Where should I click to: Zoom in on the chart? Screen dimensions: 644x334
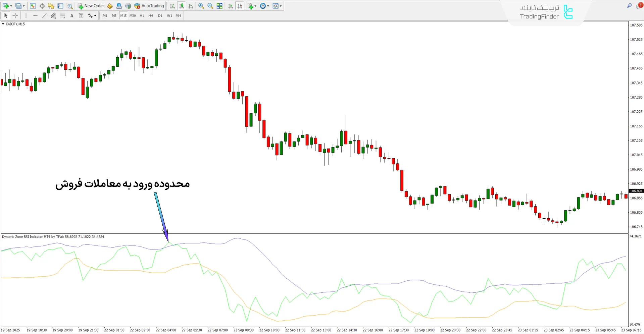[201, 6]
